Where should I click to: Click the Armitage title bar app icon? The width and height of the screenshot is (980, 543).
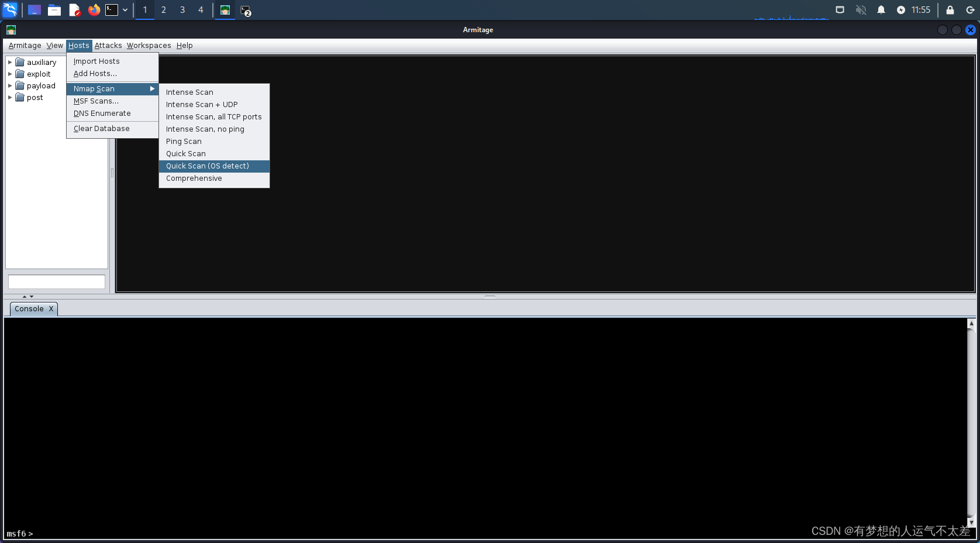(x=11, y=30)
